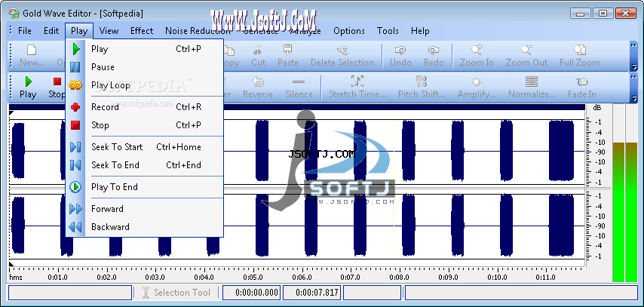Click the Gold Wave Editor title bar icon
Viewport: 644px width, 307px height.
pyautogui.click(x=14, y=13)
